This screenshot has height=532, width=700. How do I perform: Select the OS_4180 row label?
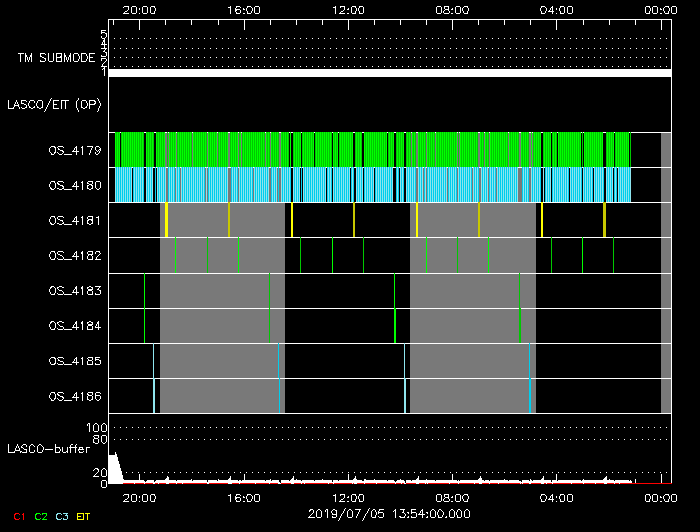75,185
